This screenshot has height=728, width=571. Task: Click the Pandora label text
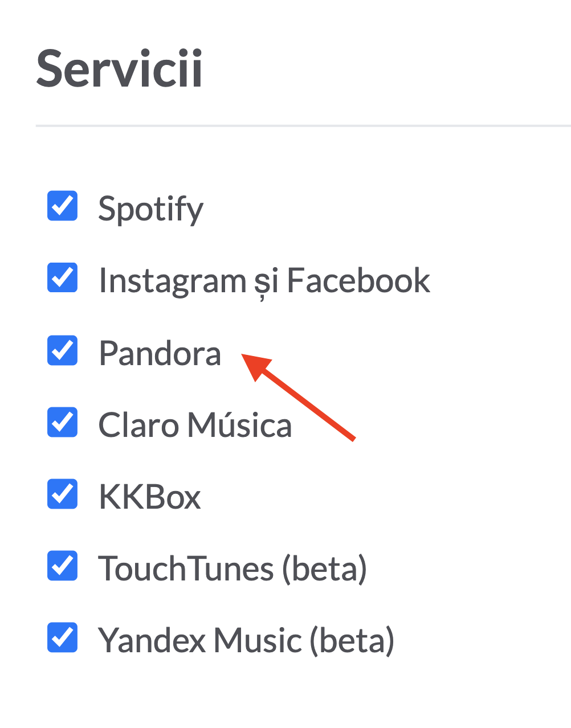(160, 353)
